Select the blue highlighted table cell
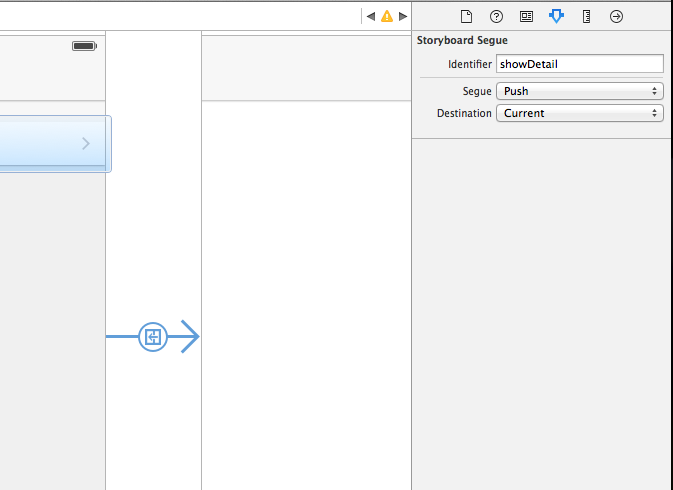Screen dimensions: 673x490 [40, 144]
